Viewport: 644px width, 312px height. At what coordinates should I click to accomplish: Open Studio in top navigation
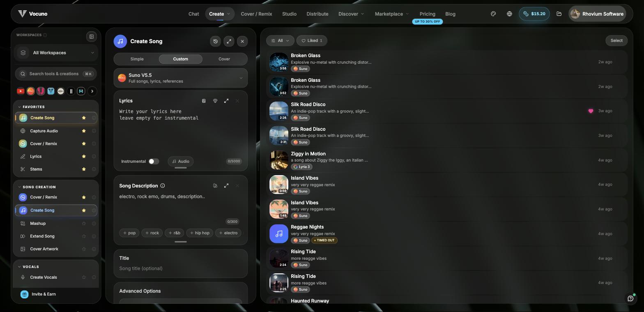tap(289, 14)
